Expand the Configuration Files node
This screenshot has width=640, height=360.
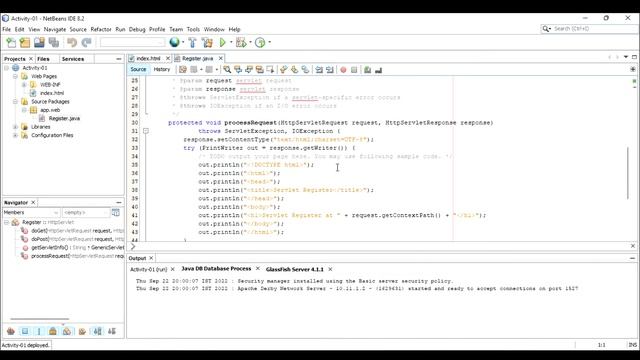point(15,135)
